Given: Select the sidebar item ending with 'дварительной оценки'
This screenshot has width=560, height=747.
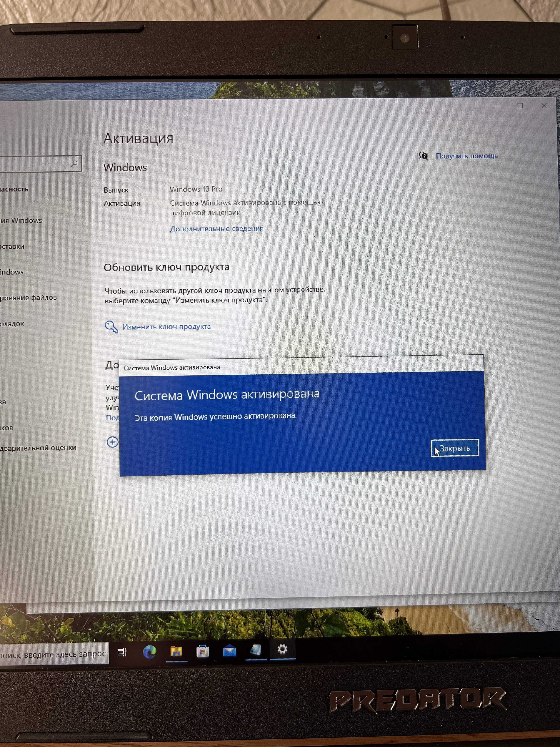Looking at the screenshot, I should pyautogui.click(x=38, y=448).
